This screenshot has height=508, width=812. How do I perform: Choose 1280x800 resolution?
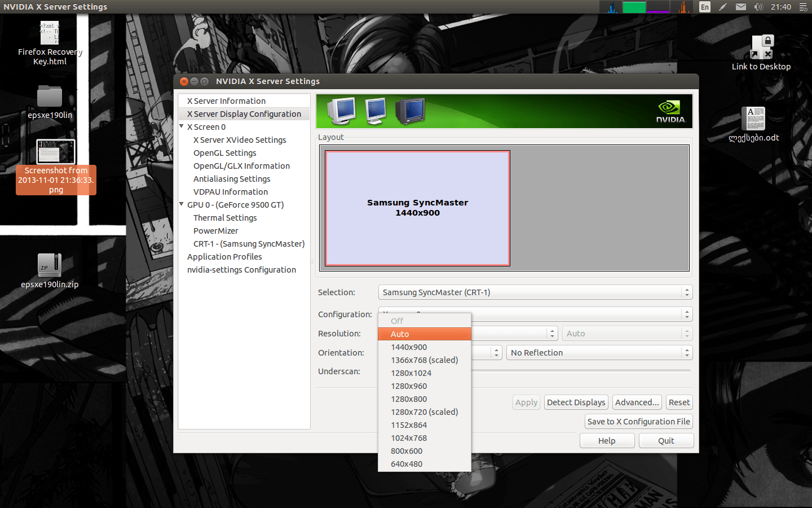(x=425, y=399)
